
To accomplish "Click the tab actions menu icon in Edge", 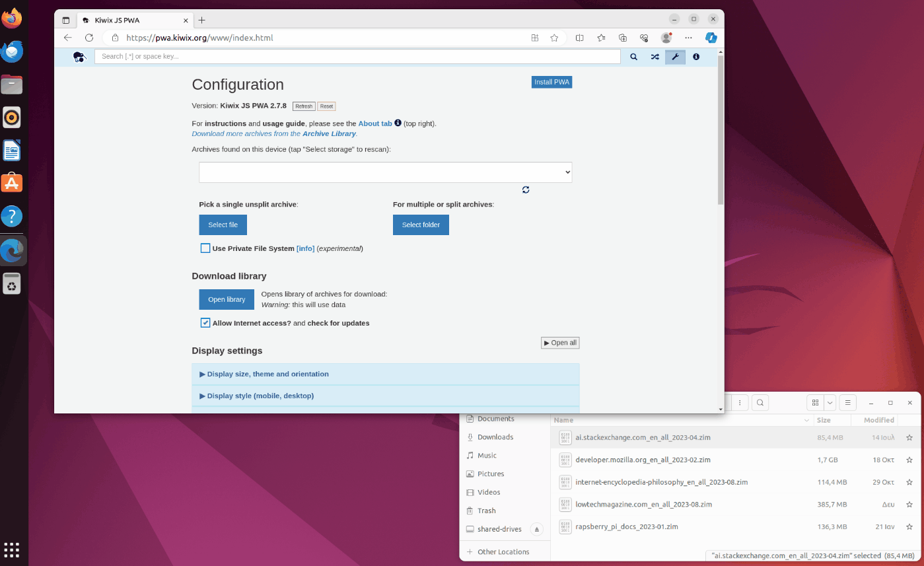I will 66,20.
